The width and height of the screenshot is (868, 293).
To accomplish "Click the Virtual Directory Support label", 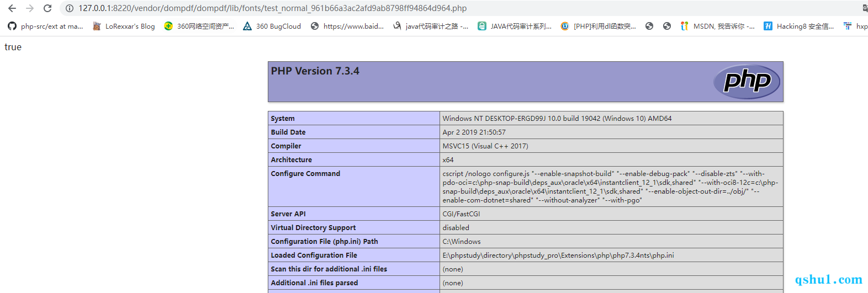I will 313,227.
